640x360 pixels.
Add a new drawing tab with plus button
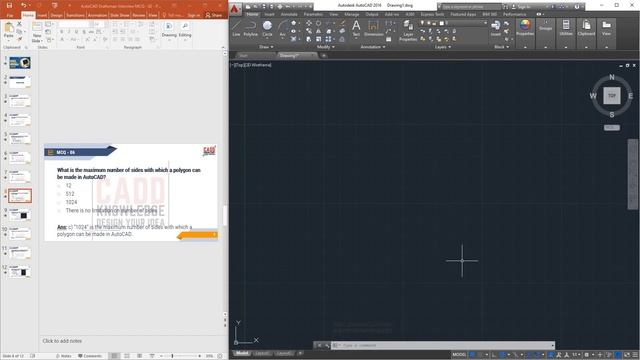[x=324, y=56]
